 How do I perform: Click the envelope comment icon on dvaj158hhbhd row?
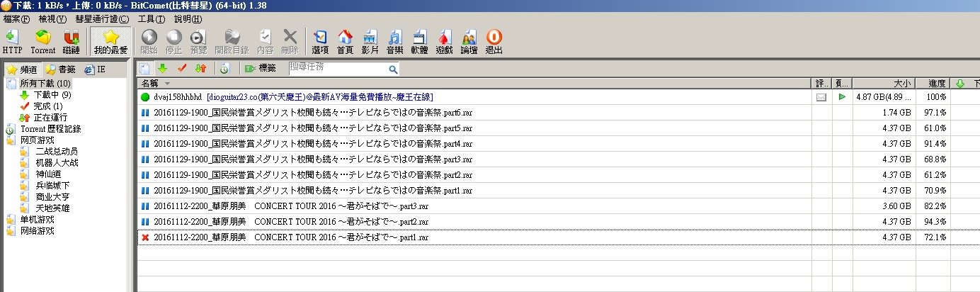[x=821, y=97]
